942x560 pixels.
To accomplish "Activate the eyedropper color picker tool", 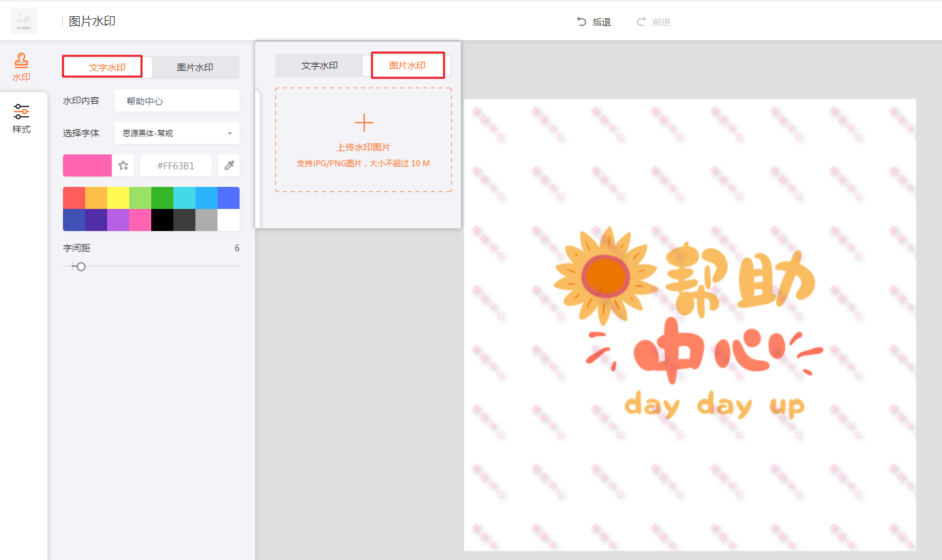I will (229, 165).
